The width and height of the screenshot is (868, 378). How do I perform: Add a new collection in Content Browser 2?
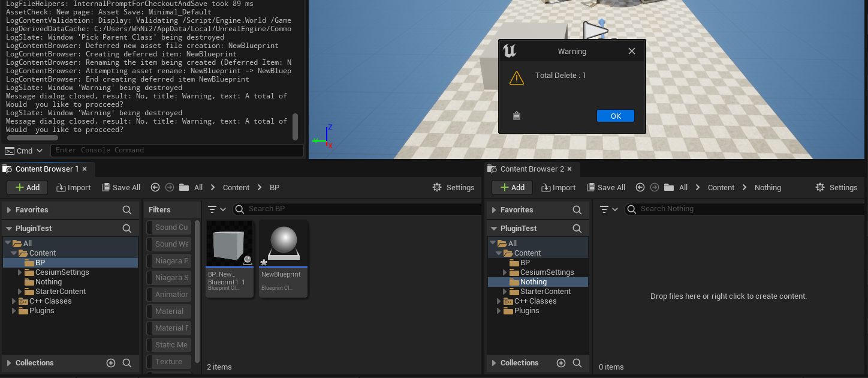tap(561, 363)
